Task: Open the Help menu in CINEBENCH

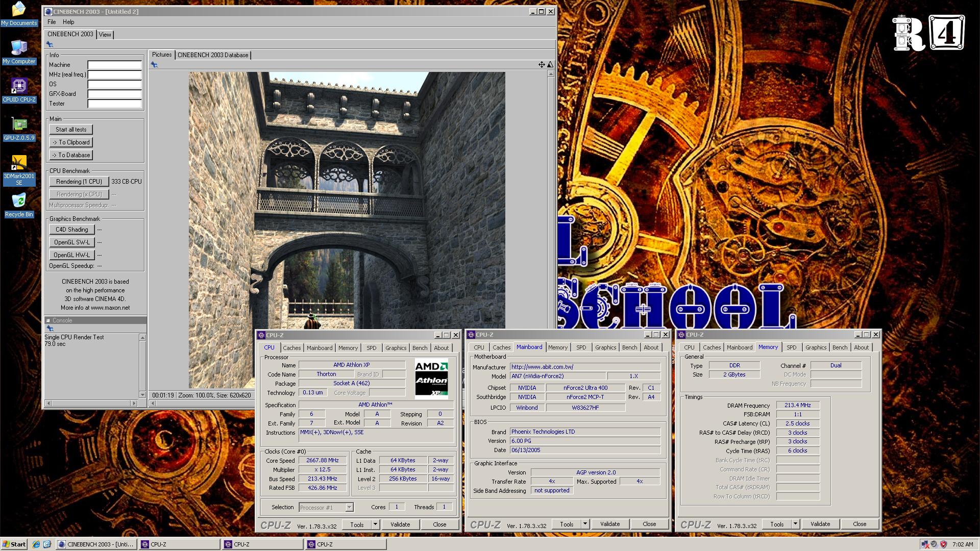Action: coord(68,22)
